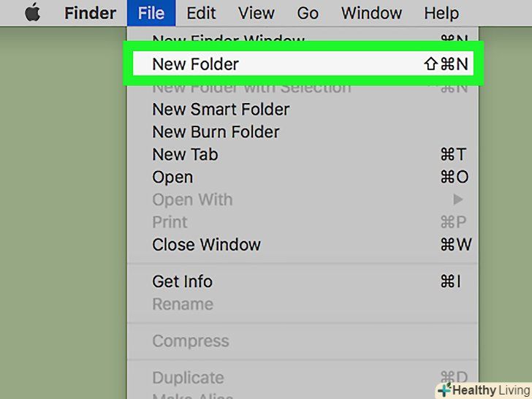532x399 pixels.
Task: Select New Smart Folder menu item
Action: pyautogui.click(x=221, y=110)
